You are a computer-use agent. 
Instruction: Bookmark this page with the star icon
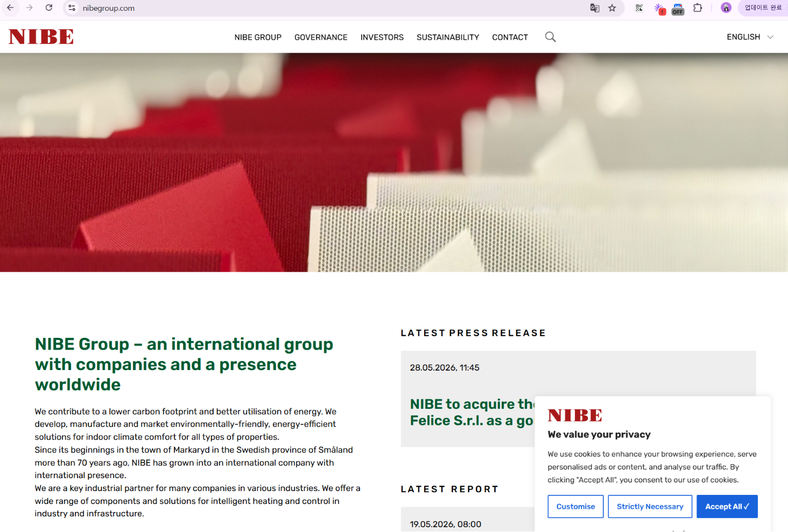click(x=612, y=8)
